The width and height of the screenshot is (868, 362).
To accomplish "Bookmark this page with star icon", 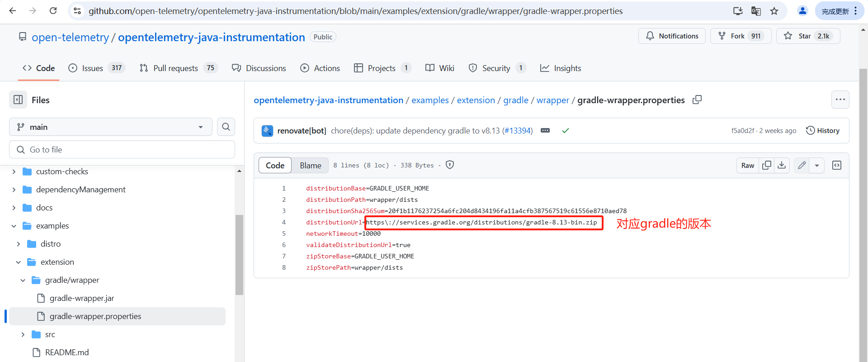I will point(774,11).
